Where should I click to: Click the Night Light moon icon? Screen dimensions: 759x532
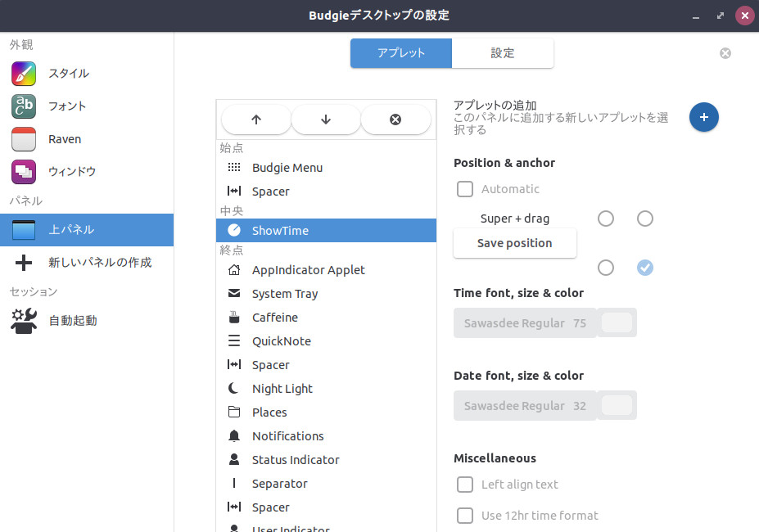tap(234, 388)
